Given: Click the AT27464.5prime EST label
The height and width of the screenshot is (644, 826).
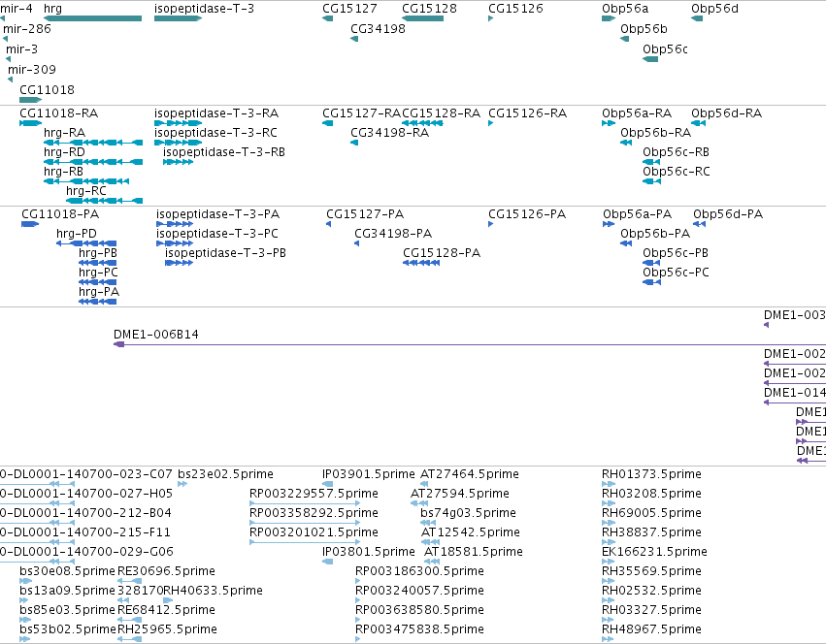Looking at the screenshot, I should (470, 474).
